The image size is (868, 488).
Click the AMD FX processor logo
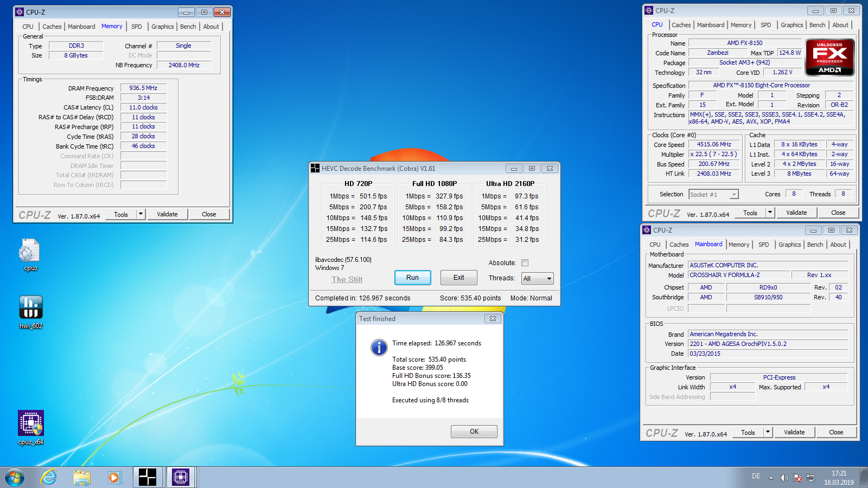[x=829, y=57]
